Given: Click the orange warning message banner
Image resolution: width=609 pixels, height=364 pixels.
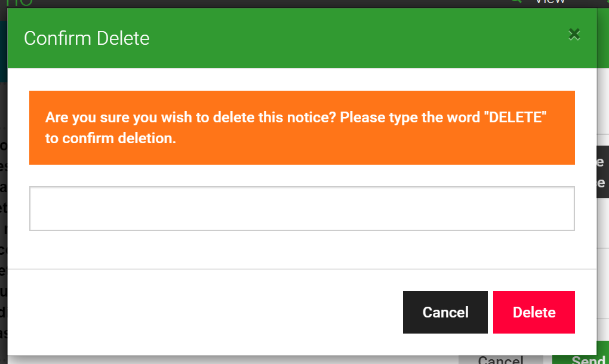Looking at the screenshot, I should [302, 128].
